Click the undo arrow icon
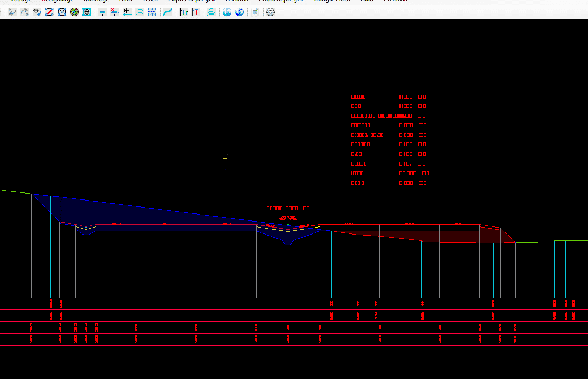Screen dimensions: 588x379 click(12, 12)
